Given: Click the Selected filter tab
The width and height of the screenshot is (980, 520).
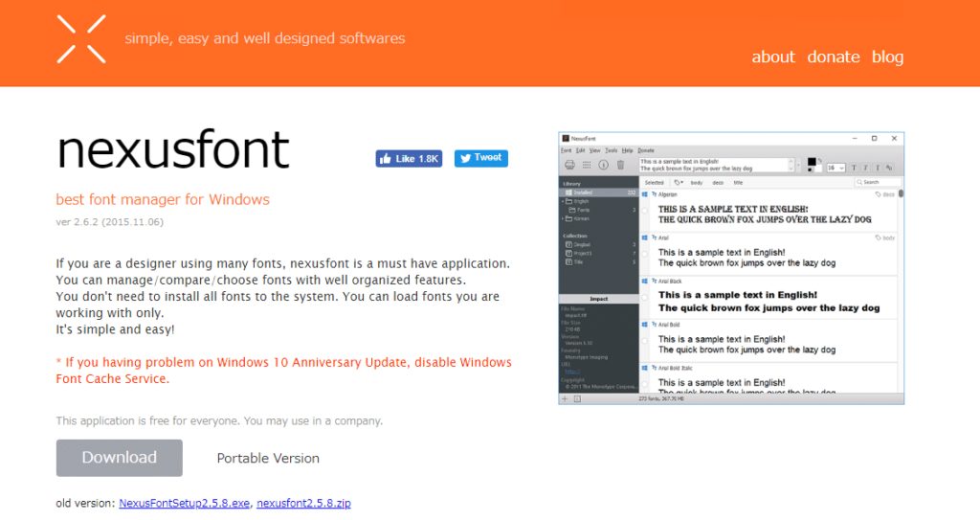Looking at the screenshot, I should [x=654, y=183].
